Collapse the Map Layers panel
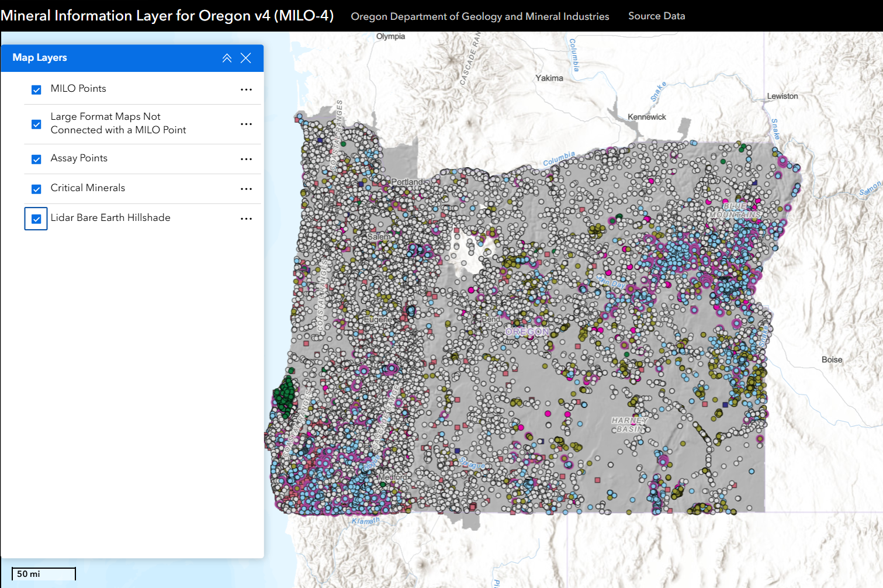Viewport: 883px width, 588px height. 227,58
